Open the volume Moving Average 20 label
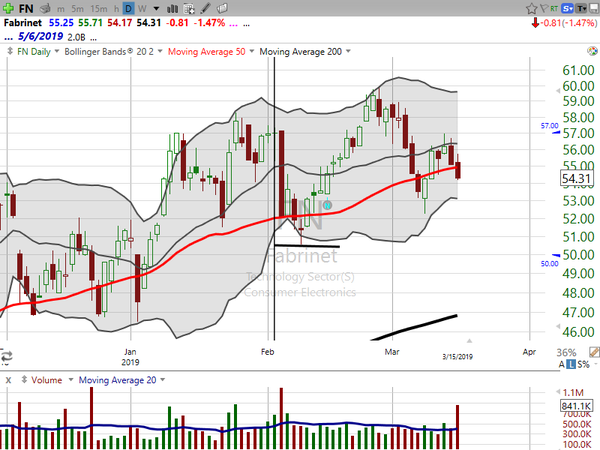Screen dimensions: 600x450 (117, 380)
